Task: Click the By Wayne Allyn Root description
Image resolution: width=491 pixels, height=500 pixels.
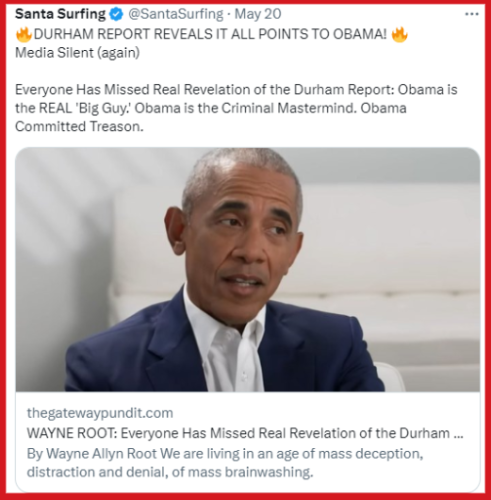Action: click(225, 454)
